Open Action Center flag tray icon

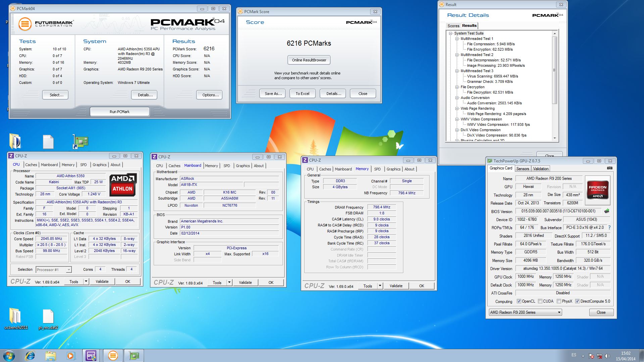pyautogui.click(x=591, y=356)
